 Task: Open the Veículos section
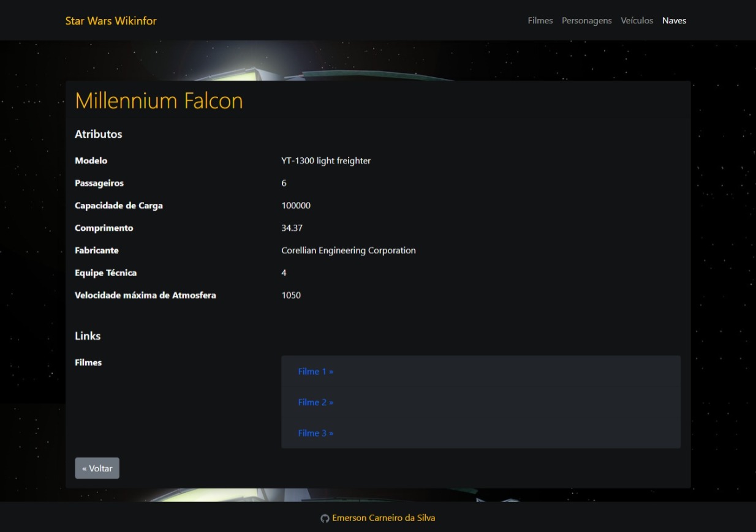pyautogui.click(x=637, y=20)
